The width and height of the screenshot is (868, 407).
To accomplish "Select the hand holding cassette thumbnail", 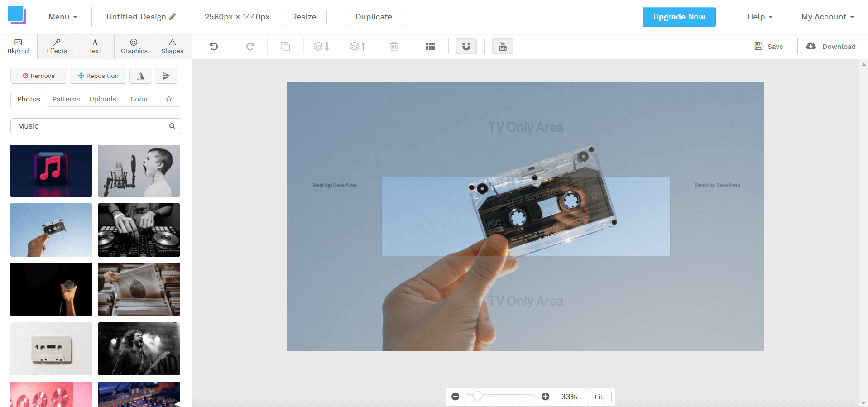I will tap(51, 230).
